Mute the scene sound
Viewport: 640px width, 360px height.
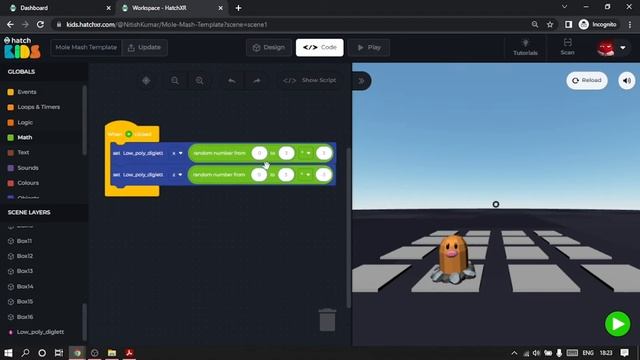coord(627,80)
